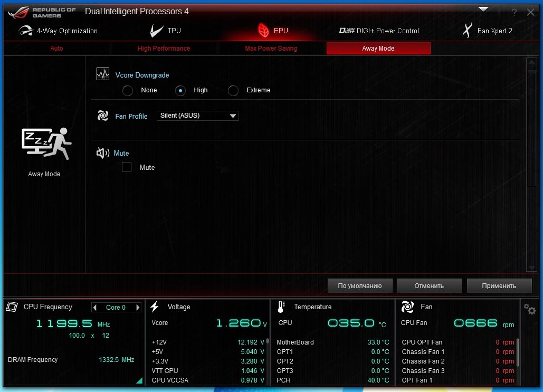
Task: Click the CPU VCCSA voltage row
Action: click(208, 380)
